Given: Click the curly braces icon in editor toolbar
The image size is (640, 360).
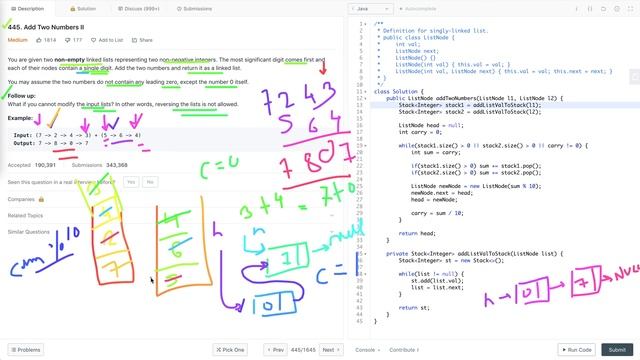Looking at the screenshot, I should [590, 9].
